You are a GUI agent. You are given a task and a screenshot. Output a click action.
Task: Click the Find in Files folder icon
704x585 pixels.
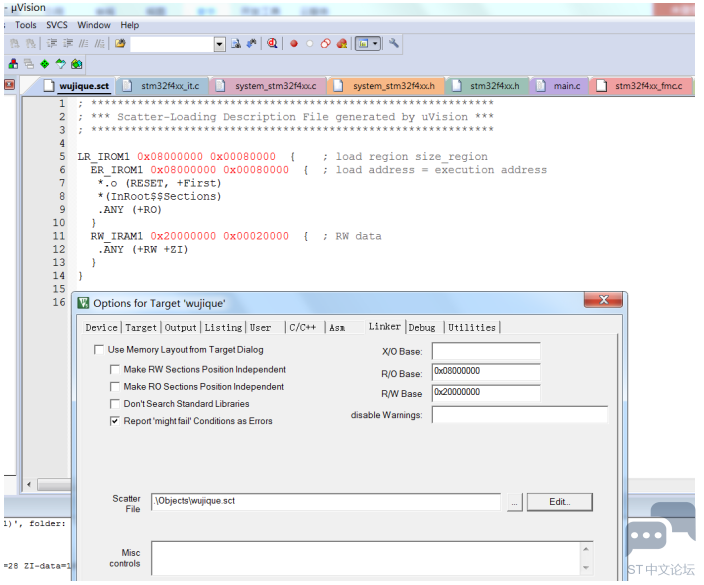click(120, 44)
